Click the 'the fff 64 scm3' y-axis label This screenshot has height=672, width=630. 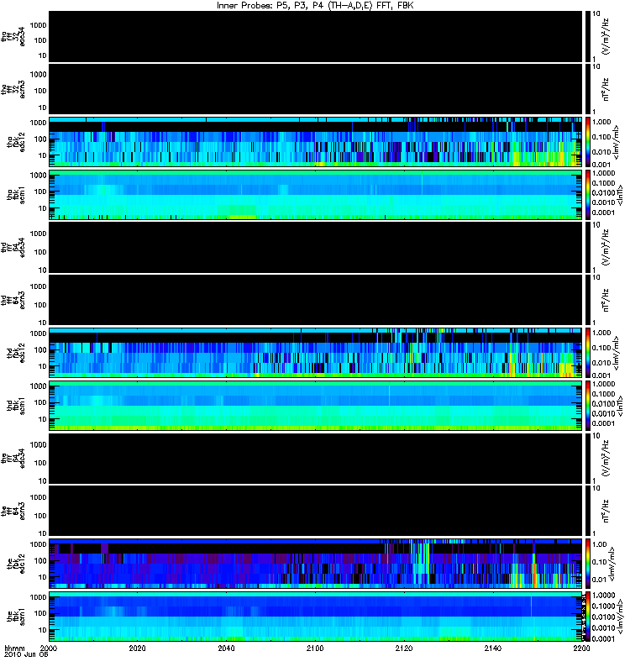[13, 512]
